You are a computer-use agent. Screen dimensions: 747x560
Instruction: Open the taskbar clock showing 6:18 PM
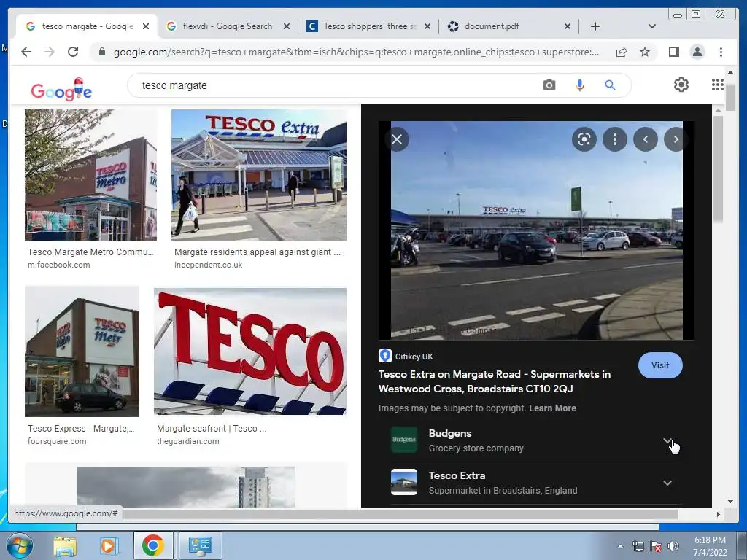pyautogui.click(x=710, y=546)
